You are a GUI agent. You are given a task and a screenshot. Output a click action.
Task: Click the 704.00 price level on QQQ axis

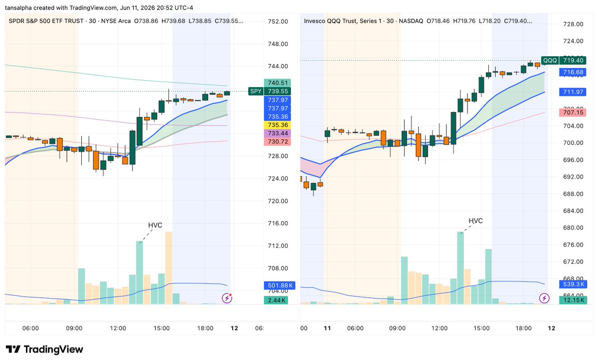(573, 126)
